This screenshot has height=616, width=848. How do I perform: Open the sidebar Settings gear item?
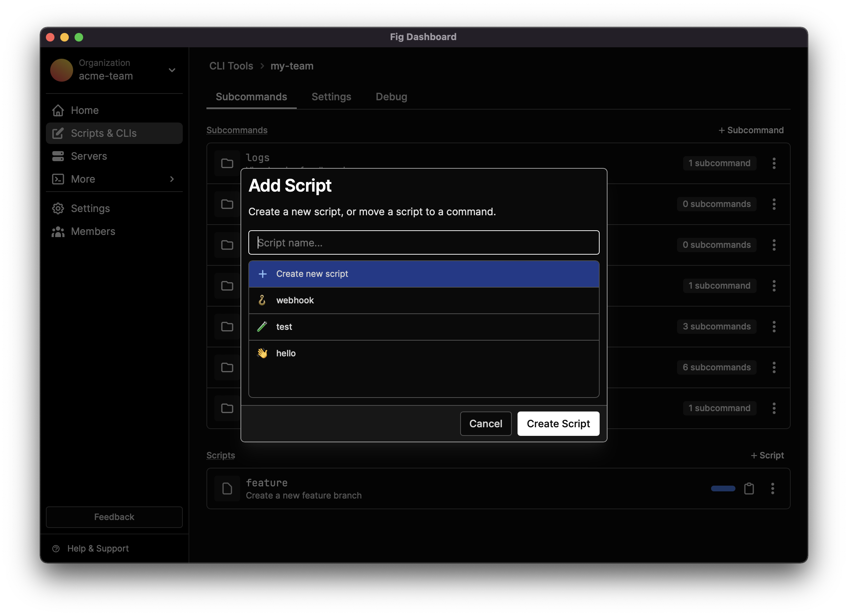114,208
